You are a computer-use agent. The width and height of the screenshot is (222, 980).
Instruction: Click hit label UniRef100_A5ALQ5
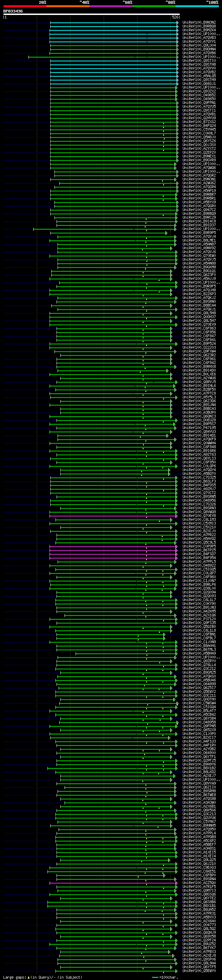[199, 76]
